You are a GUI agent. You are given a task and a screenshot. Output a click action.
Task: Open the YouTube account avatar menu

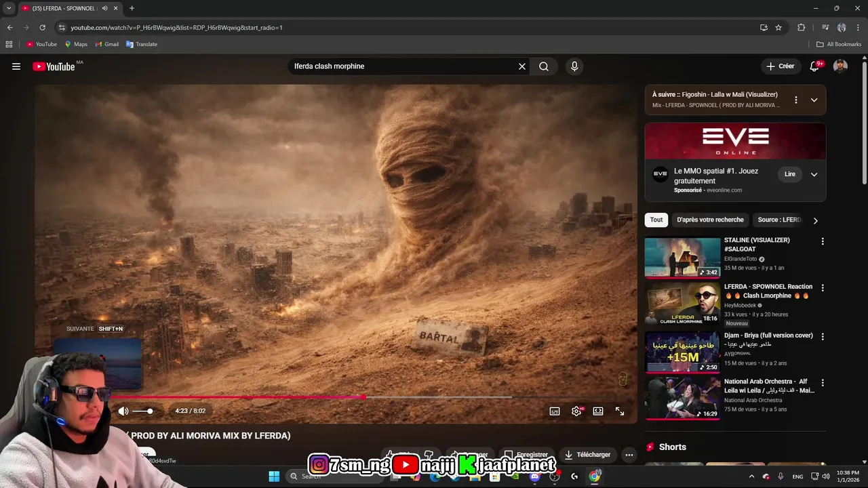[840, 66]
